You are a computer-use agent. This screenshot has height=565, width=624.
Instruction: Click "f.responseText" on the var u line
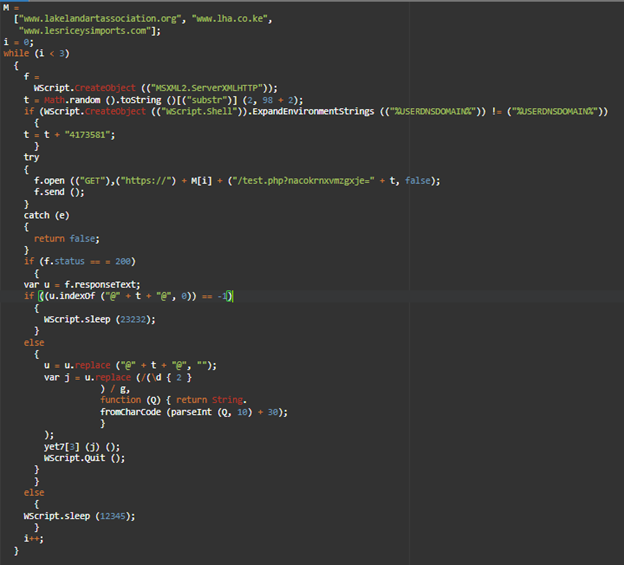[x=101, y=285]
